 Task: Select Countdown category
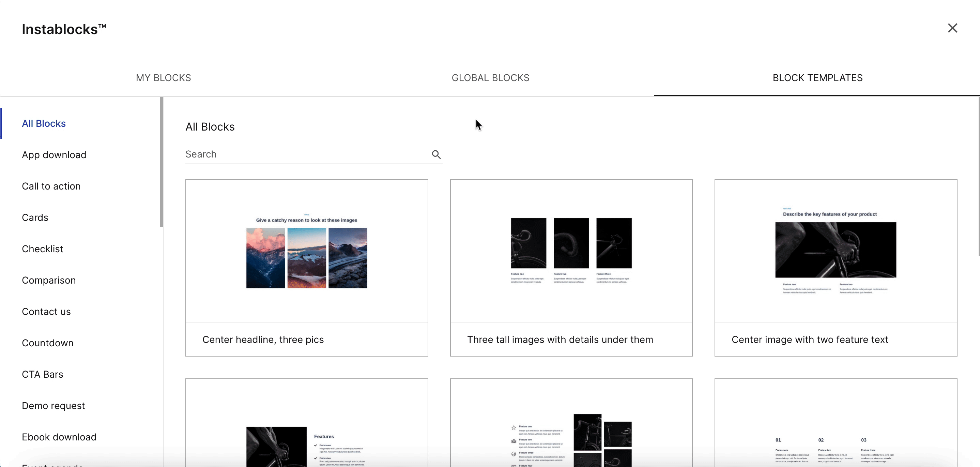pos(48,343)
